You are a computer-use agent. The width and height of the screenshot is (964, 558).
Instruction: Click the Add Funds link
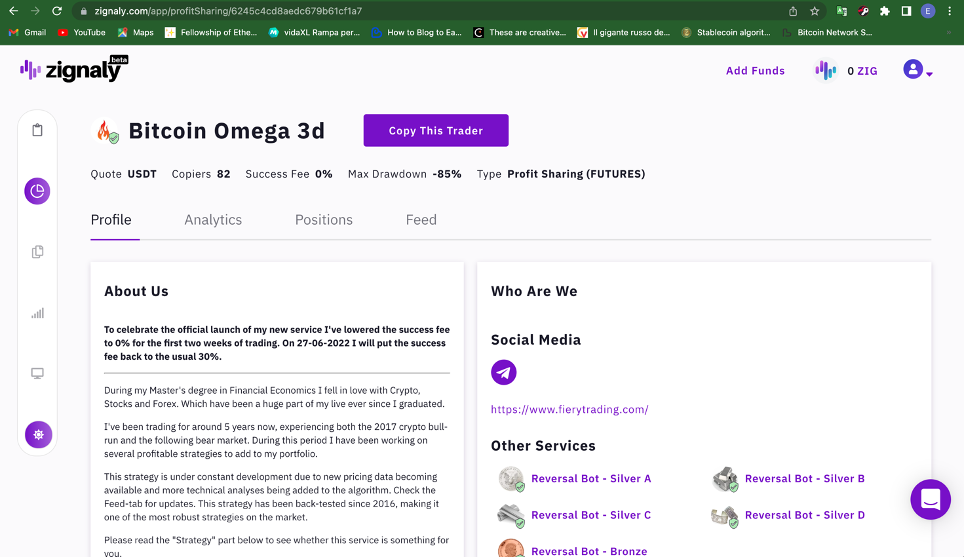pos(755,71)
